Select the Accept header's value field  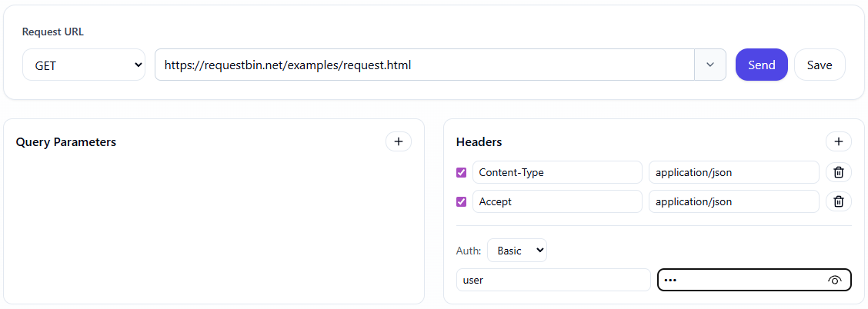click(733, 202)
